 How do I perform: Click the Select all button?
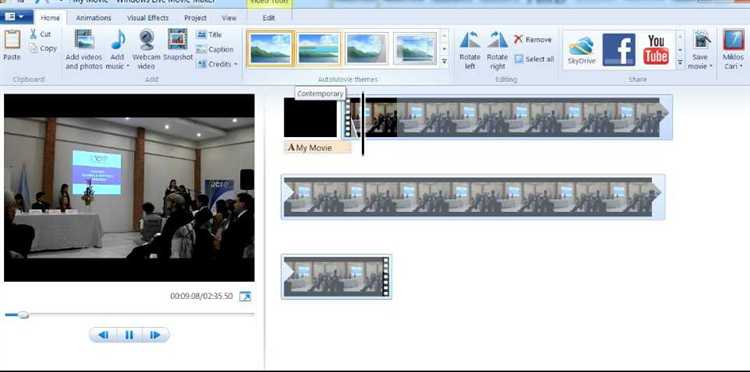(534, 59)
